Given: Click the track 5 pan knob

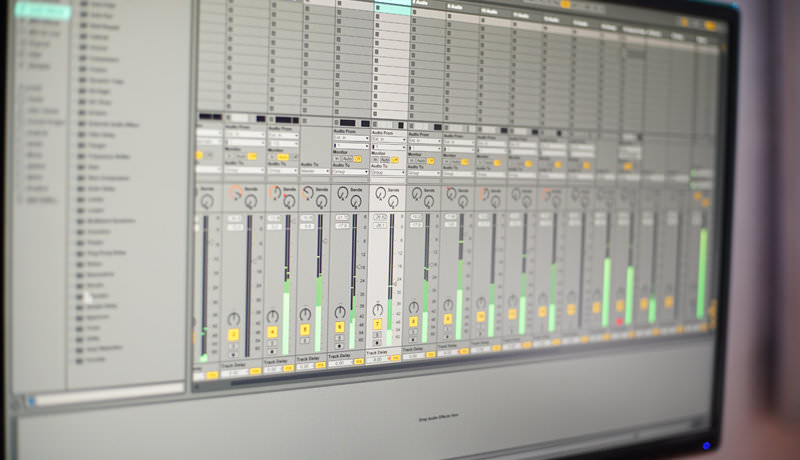Looking at the screenshot, I should click(305, 314).
